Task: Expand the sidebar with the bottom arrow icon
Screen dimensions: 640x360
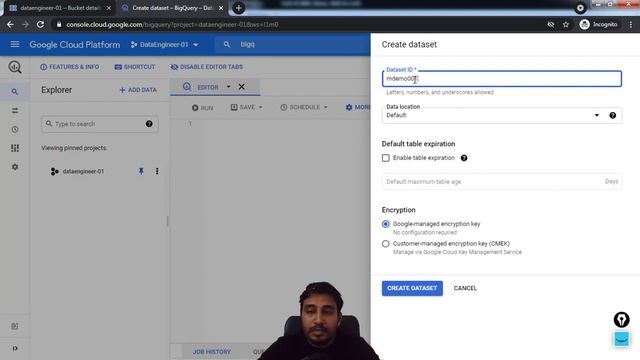Action: point(15,348)
